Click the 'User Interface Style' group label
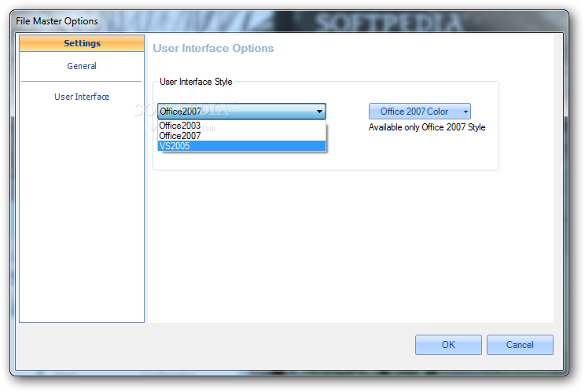This screenshot has width=585, height=392. pyautogui.click(x=196, y=82)
